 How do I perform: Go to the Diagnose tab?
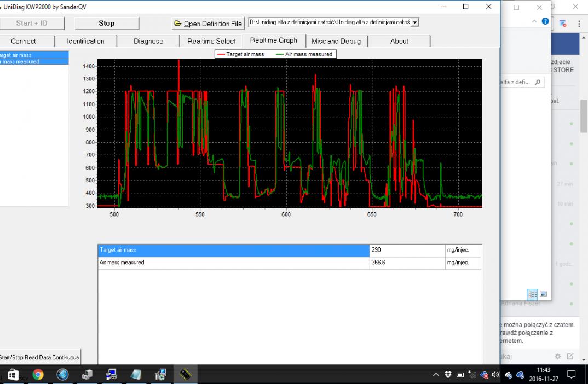(148, 41)
